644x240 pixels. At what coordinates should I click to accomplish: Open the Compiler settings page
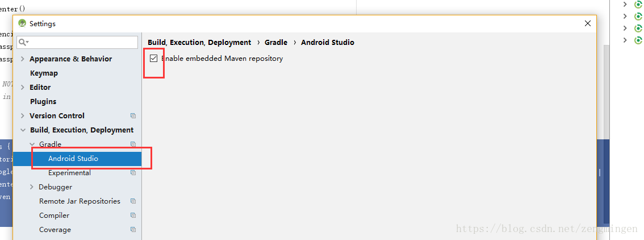54,216
